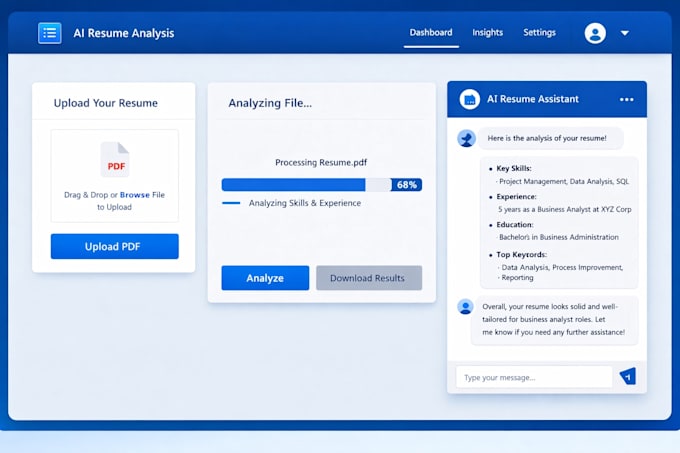The width and height of the screenshot is (680, 453).
Task: Click the drag and drop upload zone
Action: (114, 176)
